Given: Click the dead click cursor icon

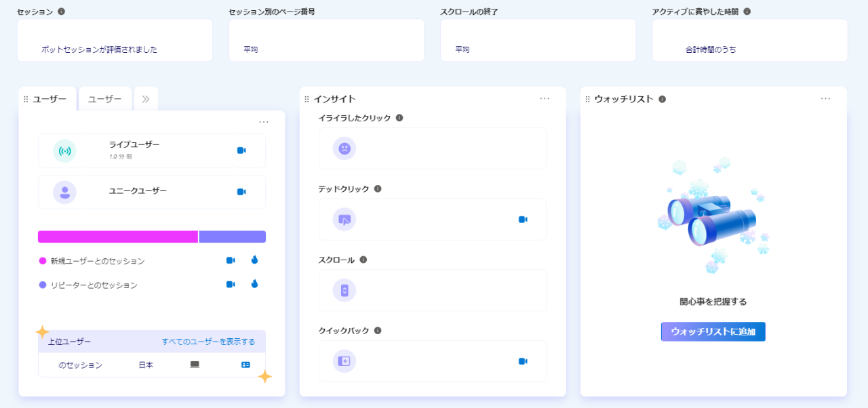Looking at the screenshot, I should pos(344,220).
